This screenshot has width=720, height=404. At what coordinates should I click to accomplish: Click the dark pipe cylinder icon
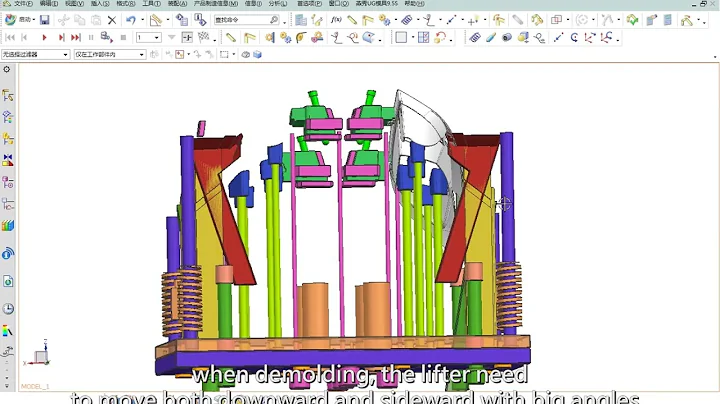pyautogui.click(x=507, y=38)
